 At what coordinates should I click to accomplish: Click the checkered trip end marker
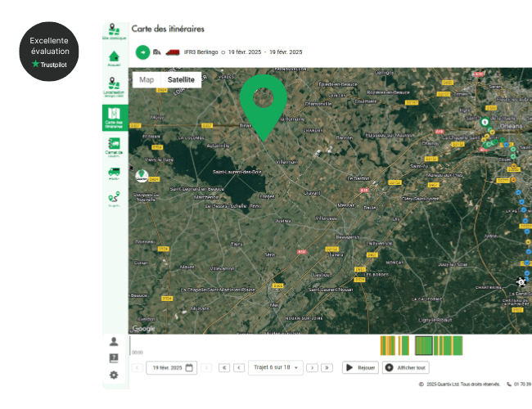521,281
